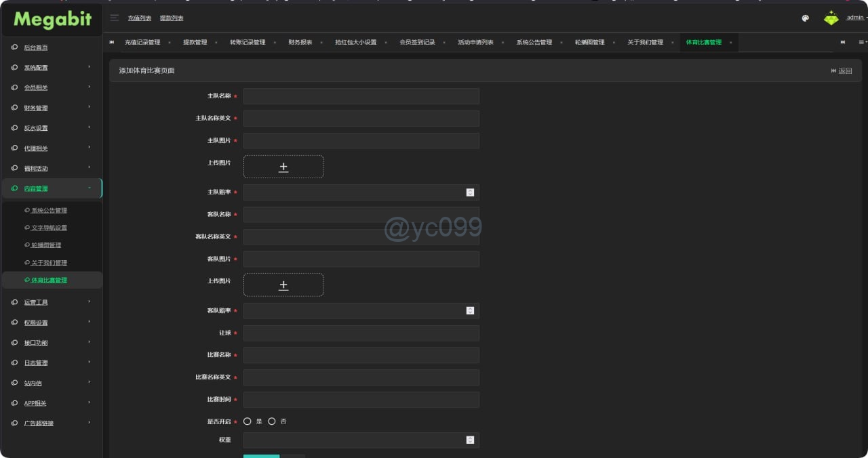The height and width of the screenshot is (458, 868).
Task: Select the 否 radio for 是否开启
Action: click(272, 421)
